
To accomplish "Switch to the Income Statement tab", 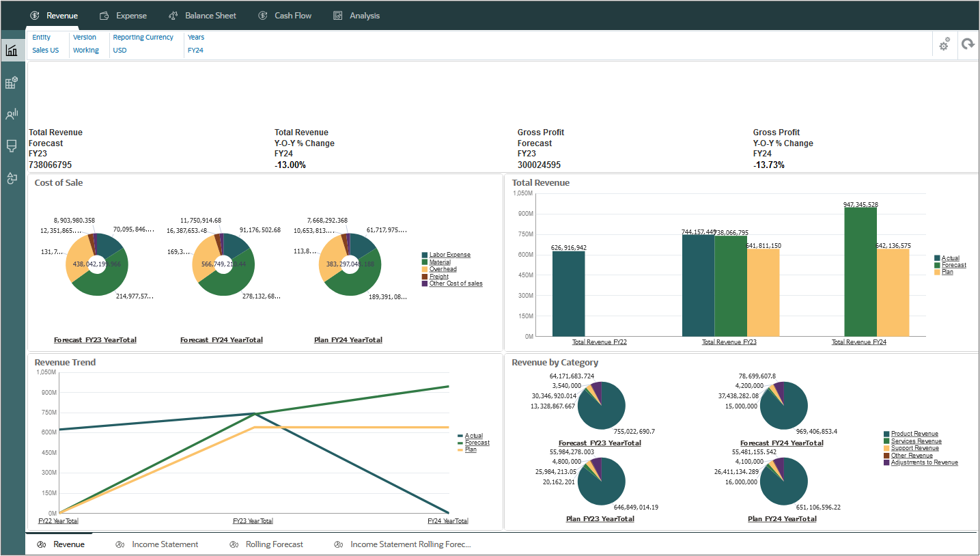I will pos(165,544).
